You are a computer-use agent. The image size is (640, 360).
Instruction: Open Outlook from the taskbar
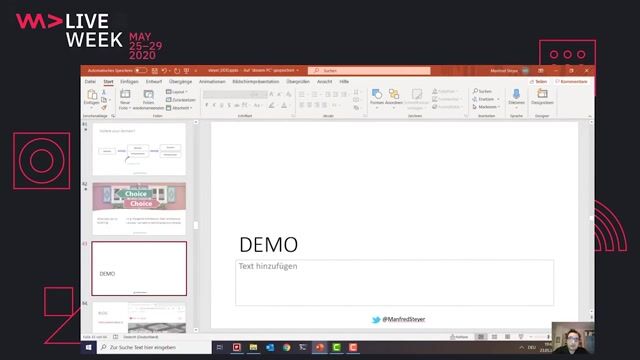[270, 347]
